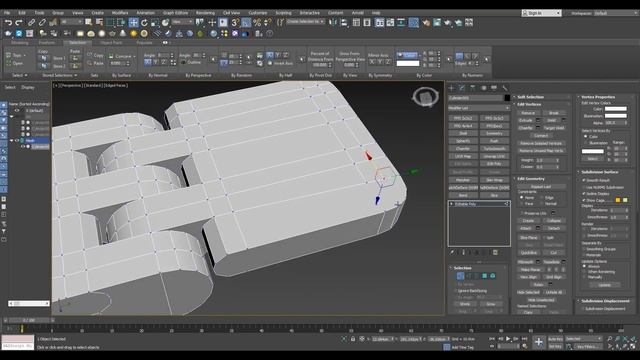The image size is (640, 360).
Task: Click the Play animation button
Action: click(508, 339)
